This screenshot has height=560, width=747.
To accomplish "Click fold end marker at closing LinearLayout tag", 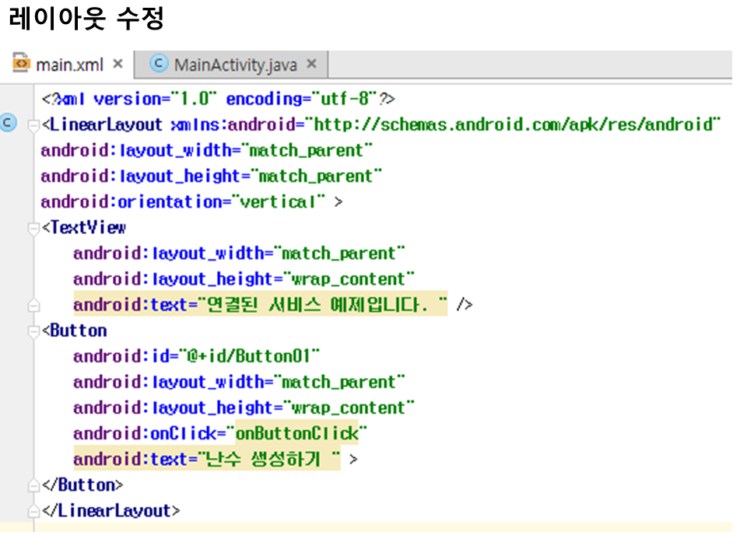I will (33, 512).
